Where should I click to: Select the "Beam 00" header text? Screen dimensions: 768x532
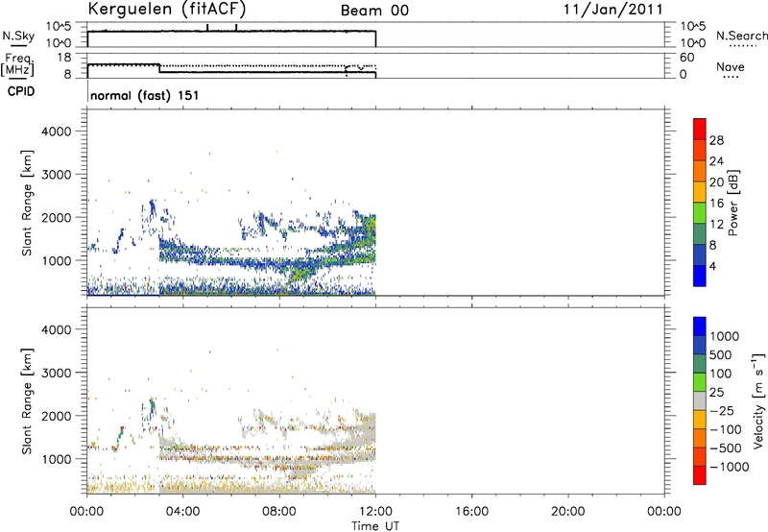(x=374, y=11)
